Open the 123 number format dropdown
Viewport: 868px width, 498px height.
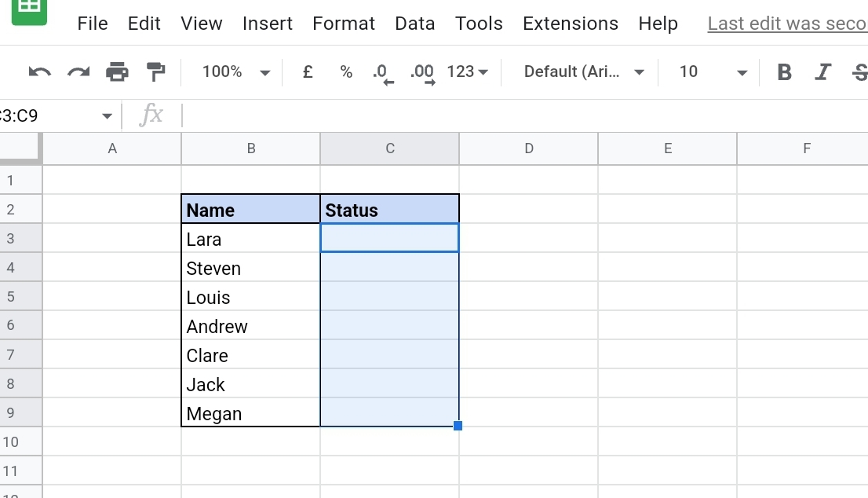(467, 71)
